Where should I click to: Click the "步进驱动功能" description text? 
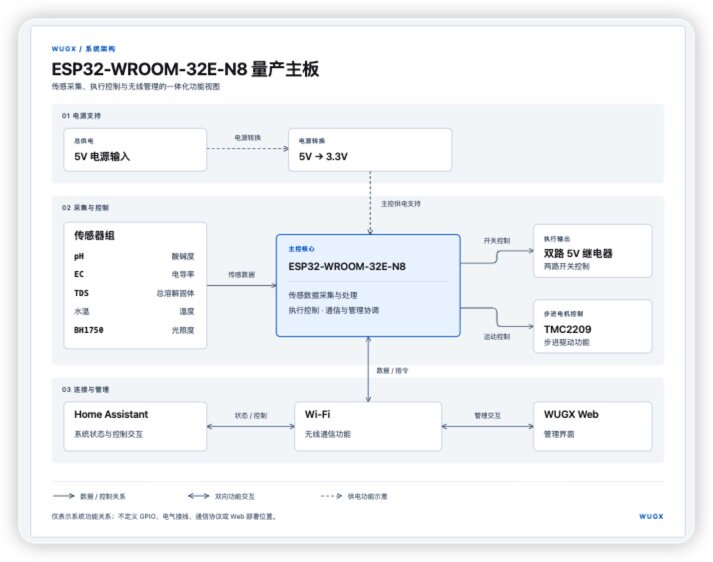(567, 342)
